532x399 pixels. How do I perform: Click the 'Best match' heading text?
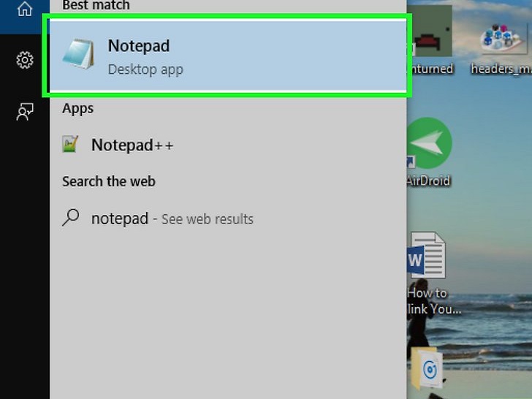pyautogui.click(x=96, y=5)
